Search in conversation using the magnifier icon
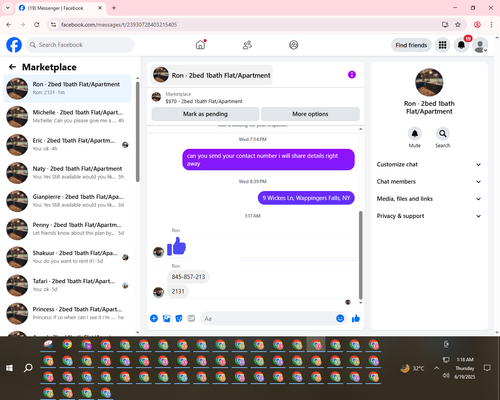The height and width of the screenshot is (400, 500). [x=443, y=134]
